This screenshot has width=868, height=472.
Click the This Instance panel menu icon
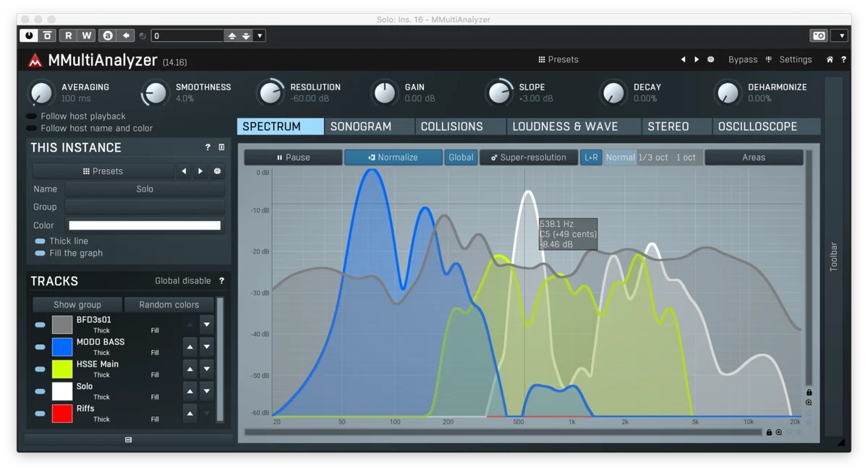(221, 147)
